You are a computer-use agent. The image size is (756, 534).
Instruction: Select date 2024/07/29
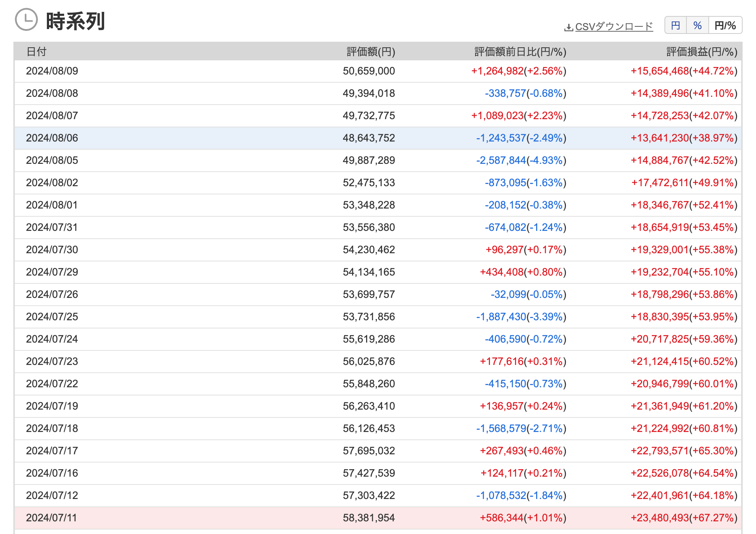tap(52, 272)
